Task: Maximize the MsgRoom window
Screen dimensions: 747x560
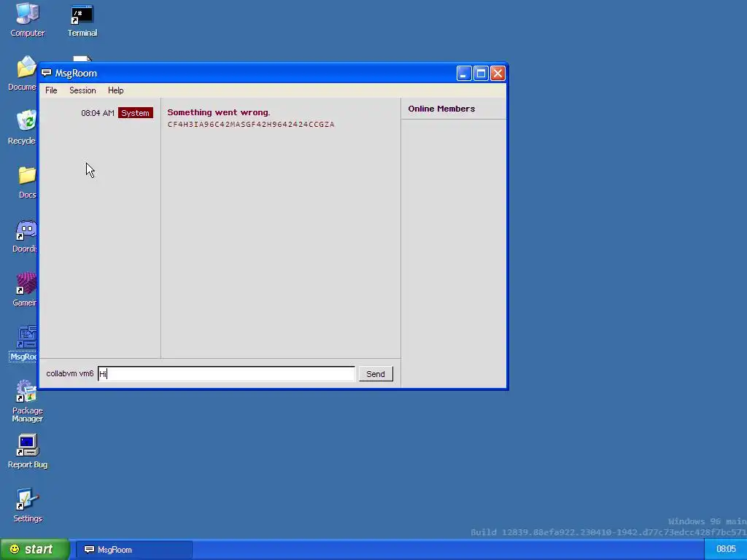Action: [481, 74]
